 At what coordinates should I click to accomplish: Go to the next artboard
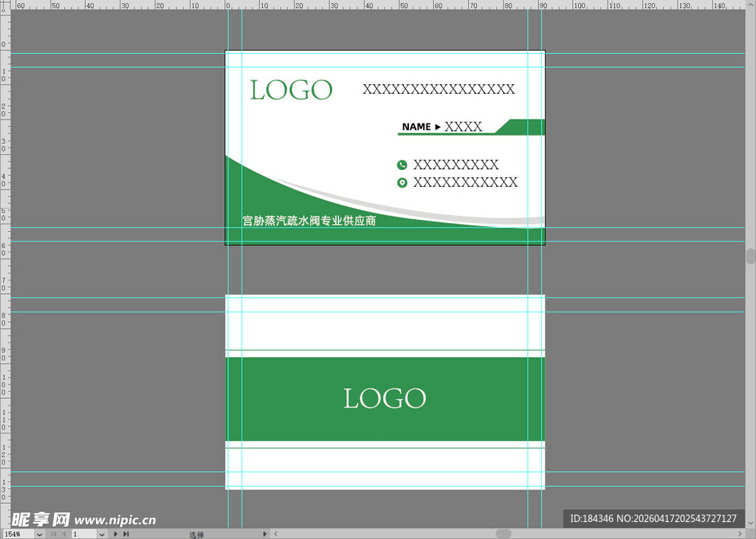tap(116, 534)
